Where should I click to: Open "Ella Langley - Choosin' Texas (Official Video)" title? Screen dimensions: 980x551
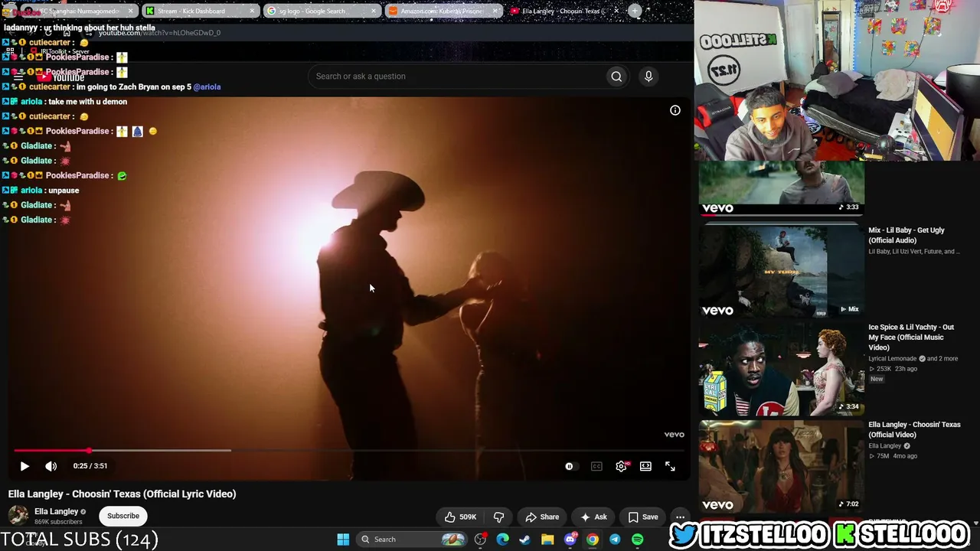coord(914,429)
